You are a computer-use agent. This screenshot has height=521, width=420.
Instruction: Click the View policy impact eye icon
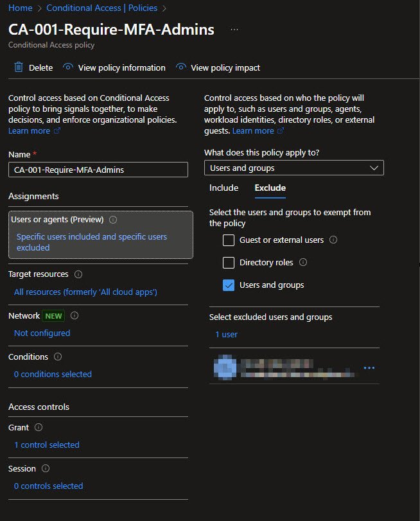click(x=181, y=67)
